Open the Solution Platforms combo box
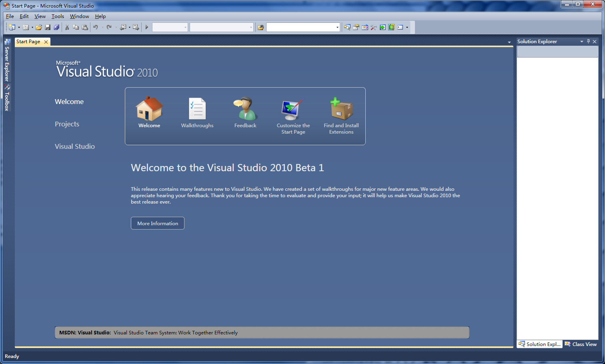 click(x=222, y=27)
